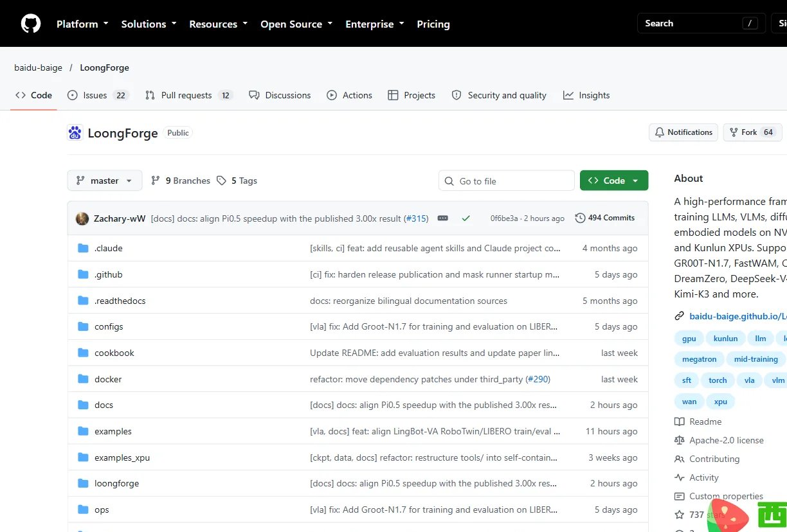The width and height of the screenshot is (787, 532).
Task: Open the Apache-2.0 license link
Action: point(727,440)
